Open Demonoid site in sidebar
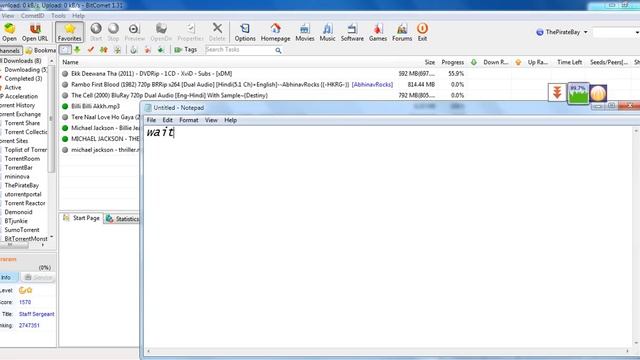This screenshot has height=360, width=640. (18, 212)
